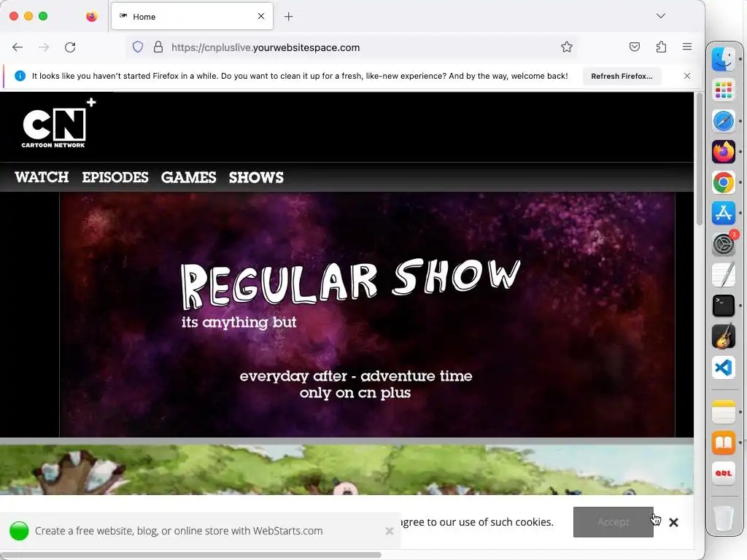Viewport: 747px width, 560px height.
Task: Launch Google Chrome from the dock
Action: pos(724,182)
